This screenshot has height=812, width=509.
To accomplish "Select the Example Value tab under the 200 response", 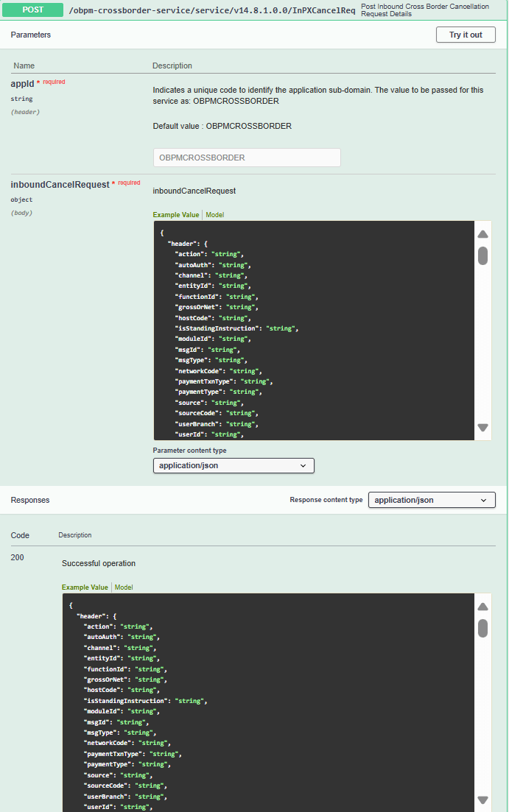I will point(85,587).
